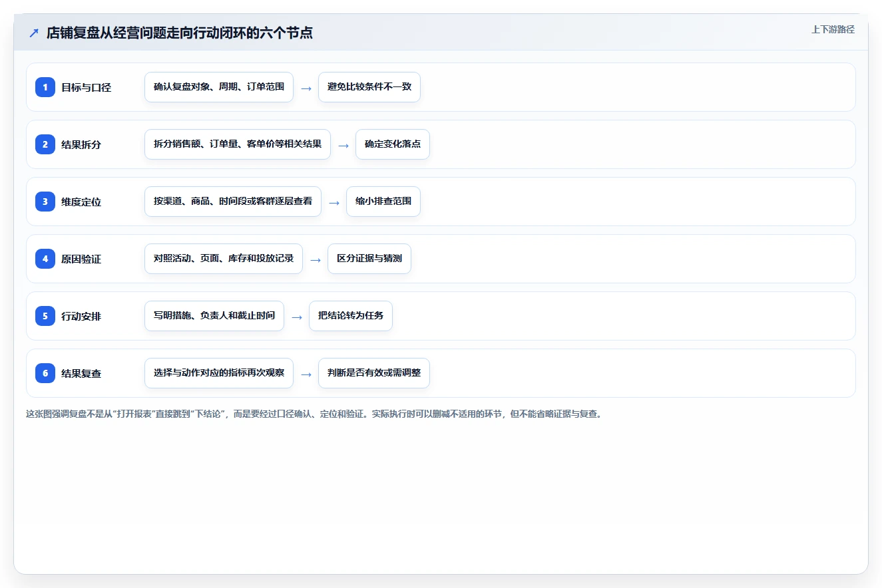Click the 维度定位 step label
Viewport: 882px width, 588px height.
(81, 202)
